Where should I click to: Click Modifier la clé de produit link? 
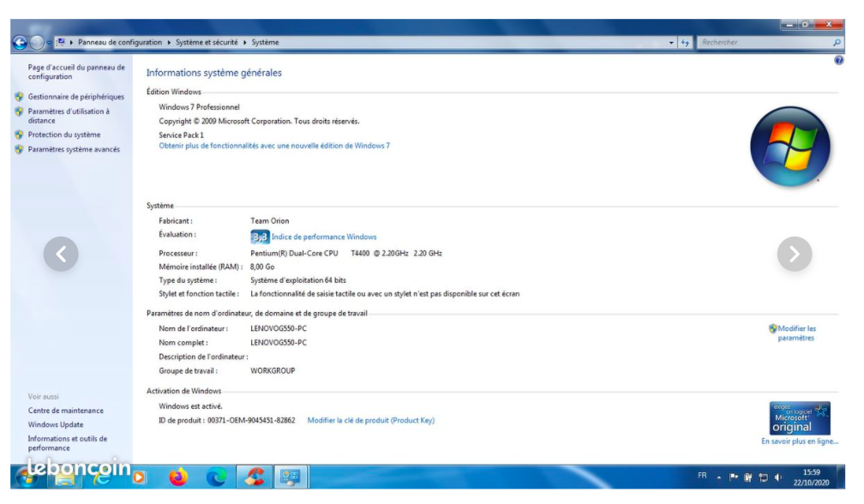[371, 420]
